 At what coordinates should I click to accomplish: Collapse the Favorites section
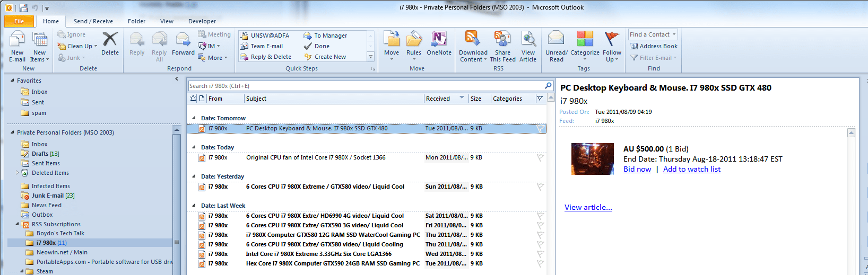tap(12, 81)
